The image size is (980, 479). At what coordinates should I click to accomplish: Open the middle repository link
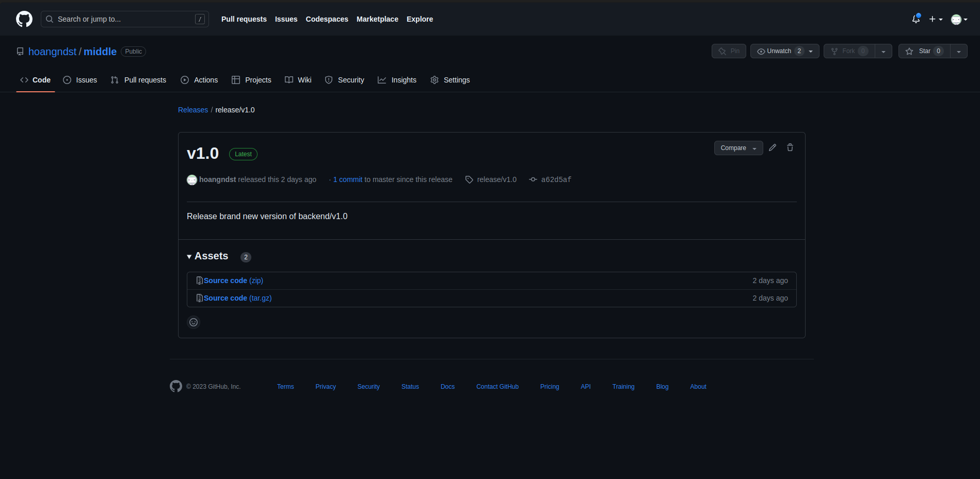pyautogui.click(x=100, y=52)
